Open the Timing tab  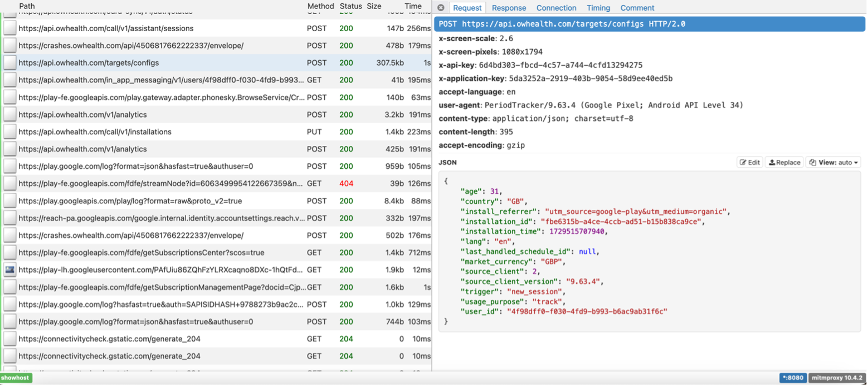pyautogui.click(x=598, y=8)
